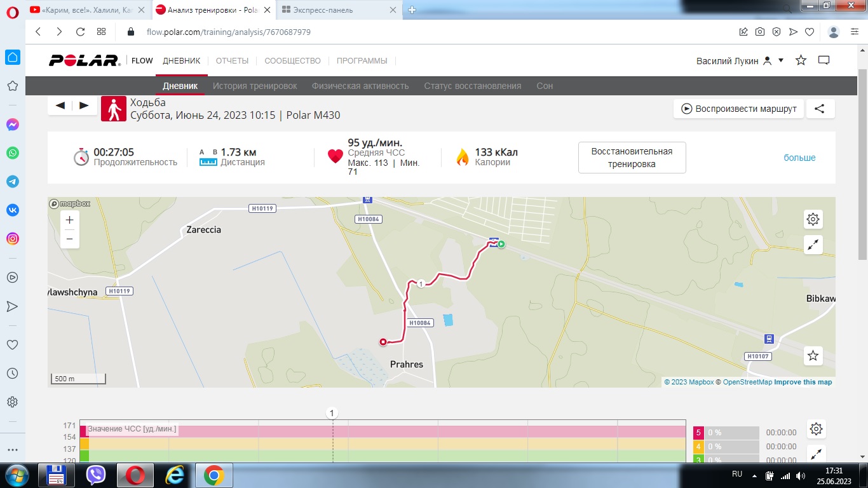This screenshot has height=488, width=868.
Task: Open the sidebar history clock
Action: pyautogui.click(x=12, y=374)
